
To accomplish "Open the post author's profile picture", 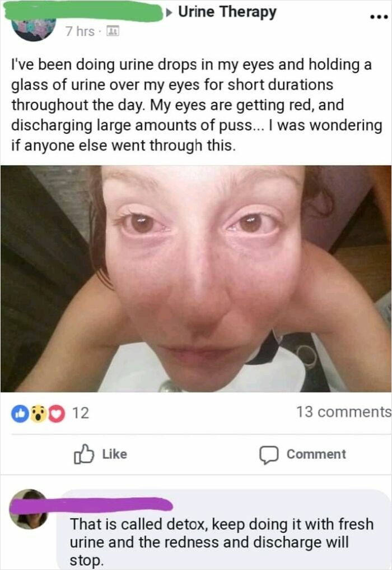I will (x=34, y=29).
